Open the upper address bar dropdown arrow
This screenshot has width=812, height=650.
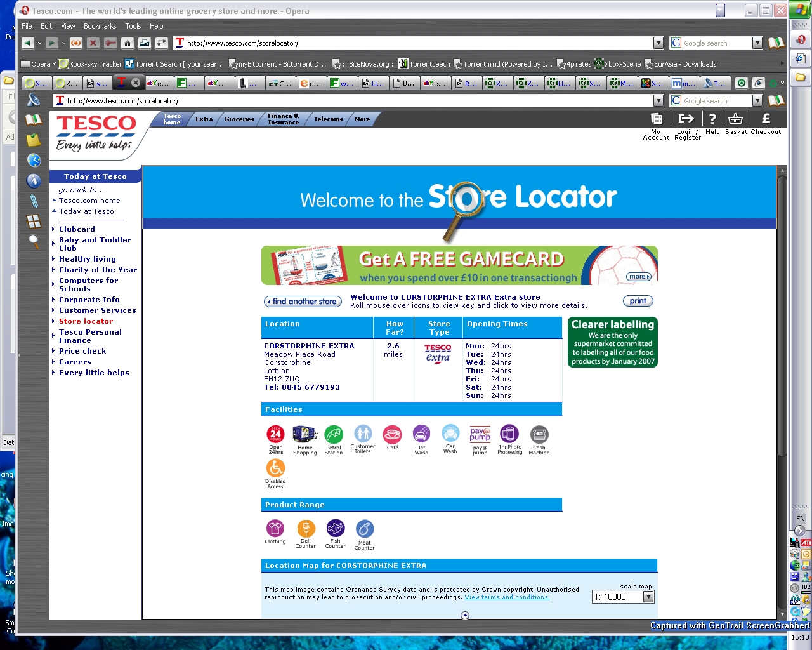[x=658, y=43]
